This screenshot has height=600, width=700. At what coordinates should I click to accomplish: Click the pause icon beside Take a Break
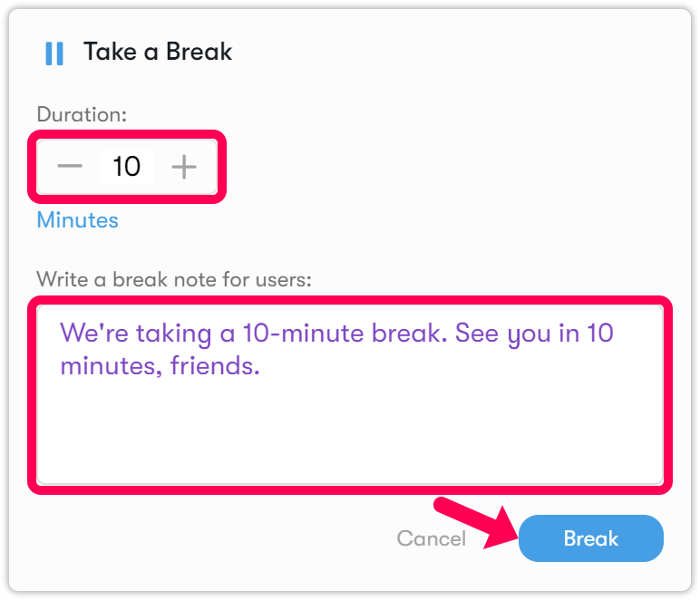click(54, 53)
